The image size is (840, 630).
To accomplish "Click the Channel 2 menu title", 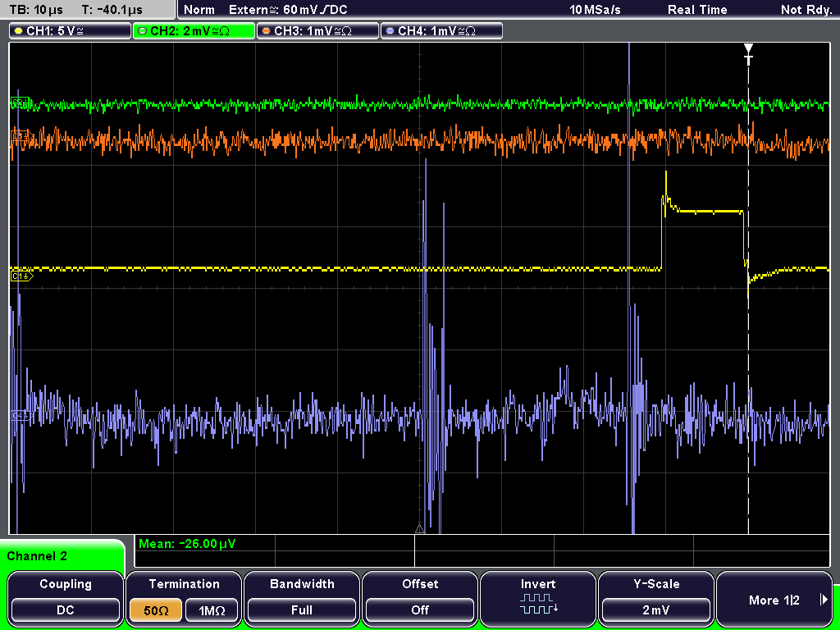I will 37,556.
